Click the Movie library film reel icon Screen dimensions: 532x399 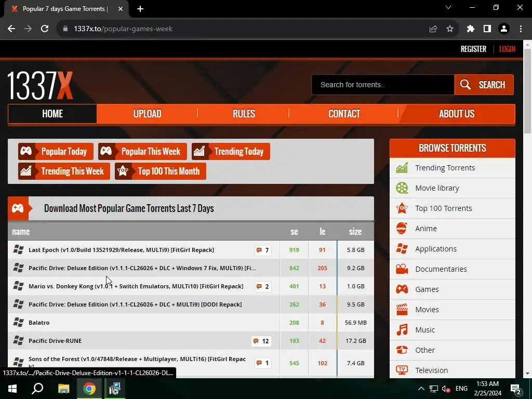(x=402, y=188)
